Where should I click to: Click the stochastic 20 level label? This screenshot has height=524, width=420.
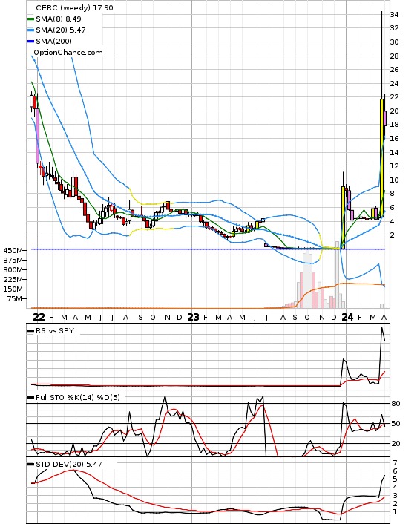(x=396, y=443)
